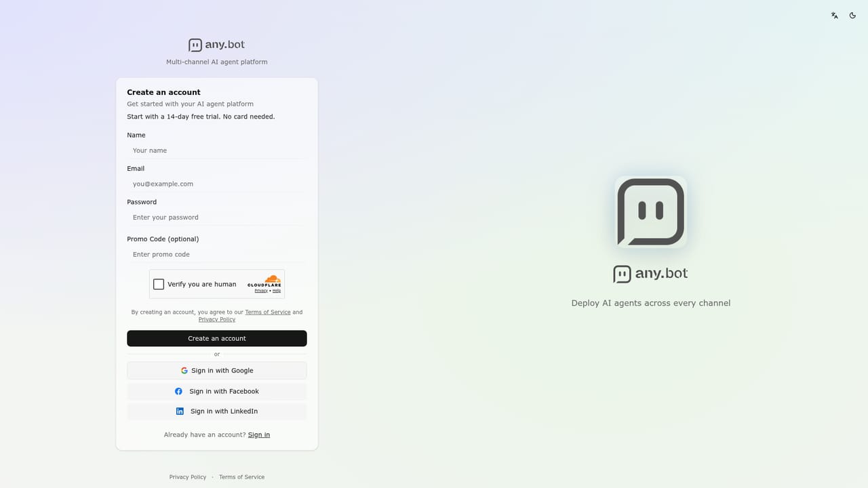Screen dimensions: 868x488
Task: Open Terms of Service link in agreement text
Action: 268,312
